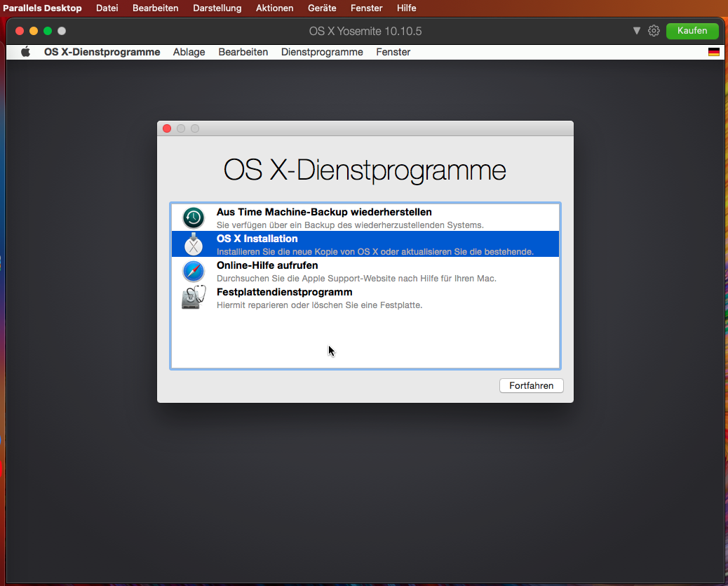Image resolution: width=728 pixels, height=586 pixels.
Task: Click the German flag input icon
Action: pyautogui.click(x=713, y=52)
